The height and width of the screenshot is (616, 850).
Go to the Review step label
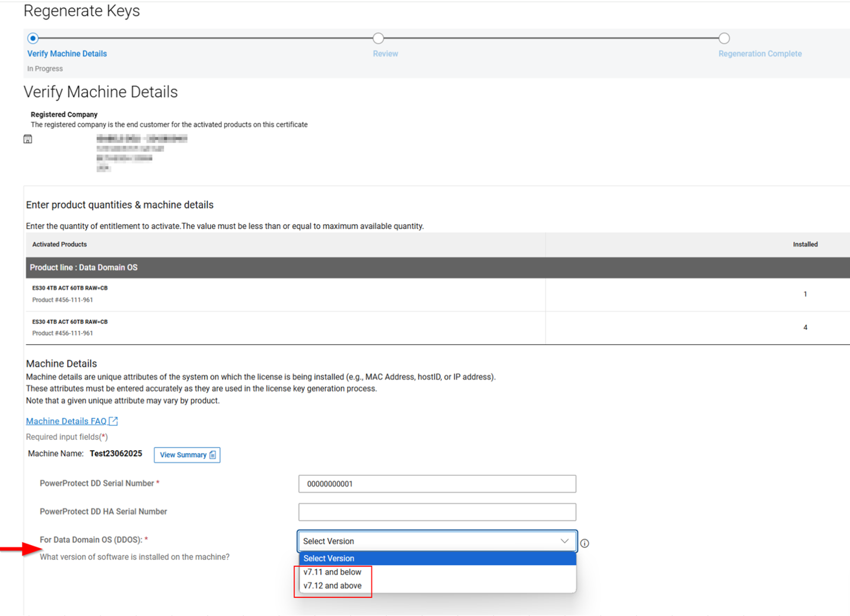[385, 54]
